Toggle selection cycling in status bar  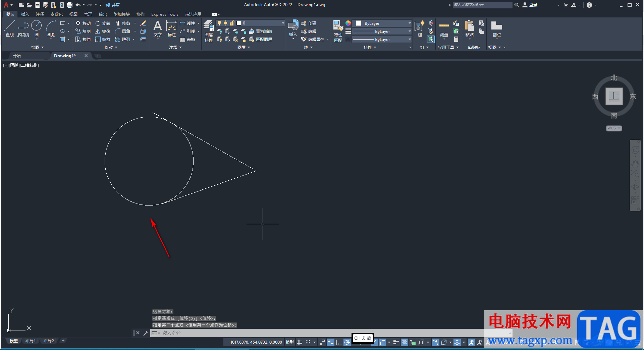point(413,342)
